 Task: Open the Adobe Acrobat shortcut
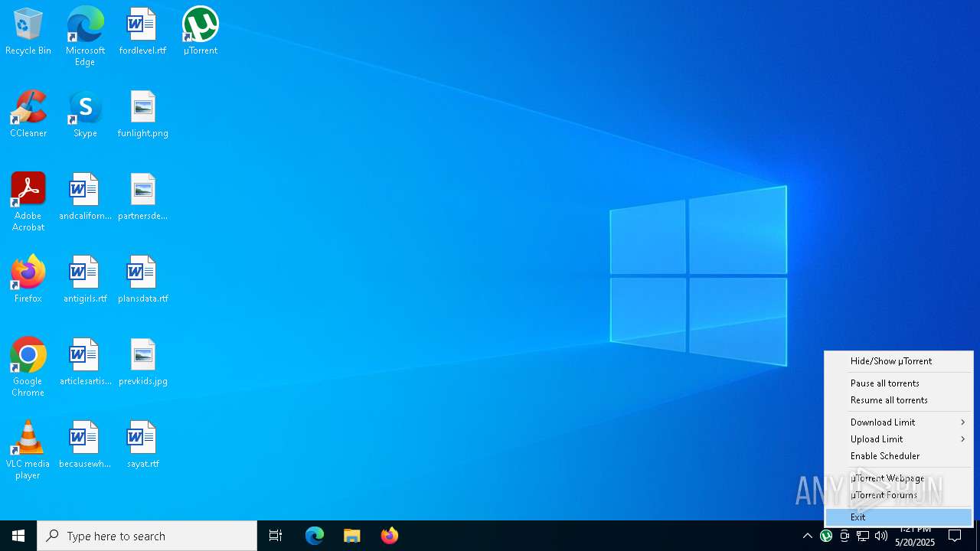(x=28, y=202)
